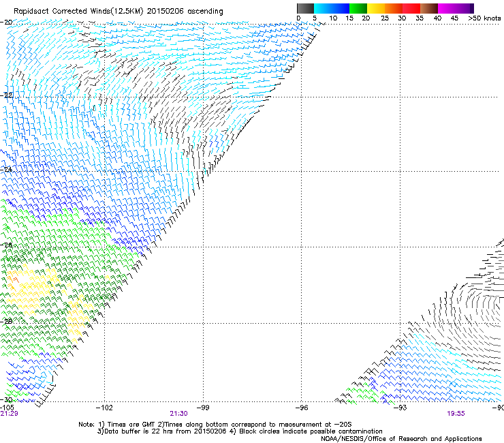Click the '-24' latitude axis label

(6, 169)
